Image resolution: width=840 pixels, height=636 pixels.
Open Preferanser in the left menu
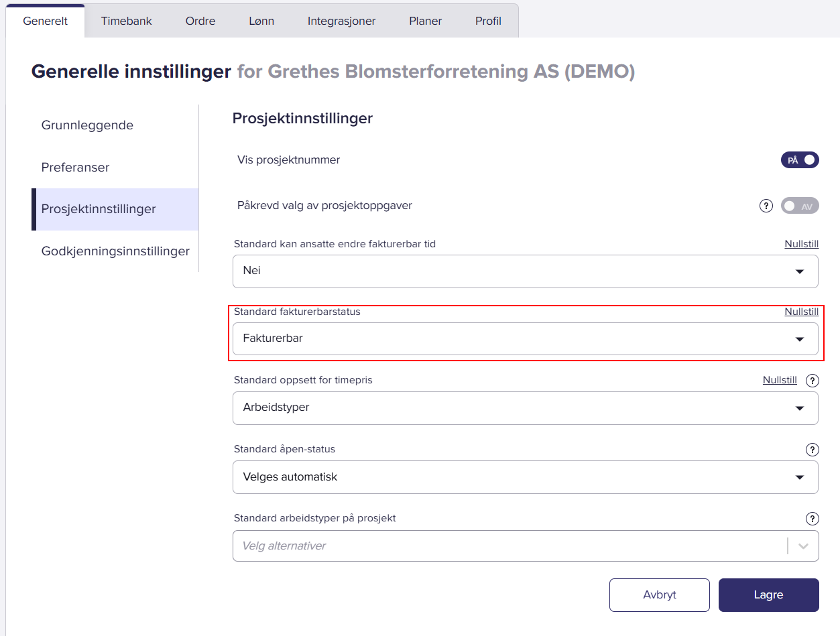75,168
